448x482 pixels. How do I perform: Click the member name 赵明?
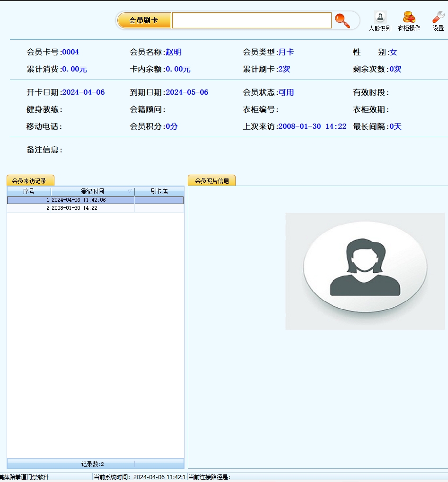[174, 52]
